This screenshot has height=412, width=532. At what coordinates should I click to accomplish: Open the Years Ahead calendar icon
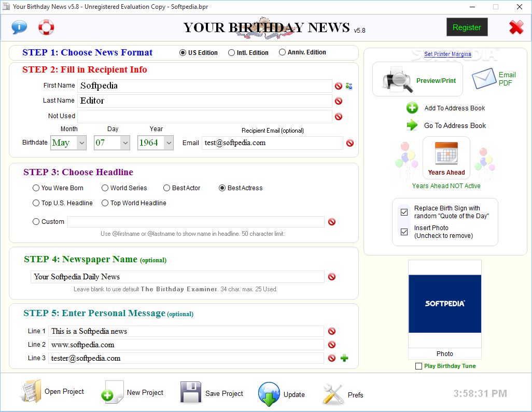446,153
